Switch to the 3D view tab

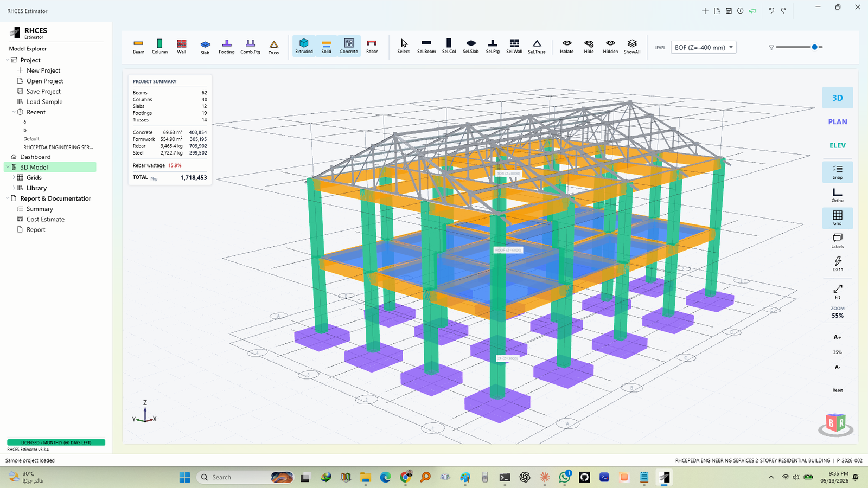coord(838,98)
